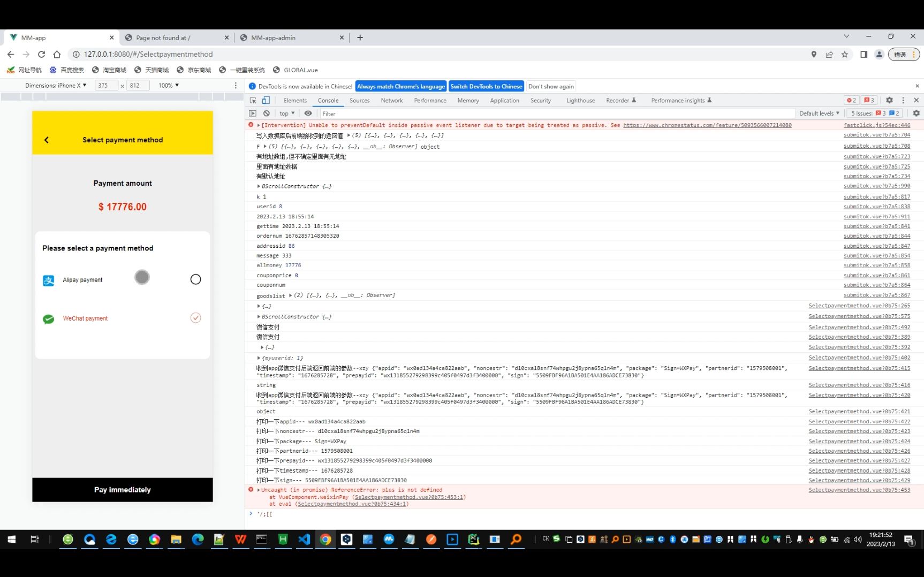Open the Dimensions iPhone X dropdown
The image size is (924, 577).
point(56,85)
